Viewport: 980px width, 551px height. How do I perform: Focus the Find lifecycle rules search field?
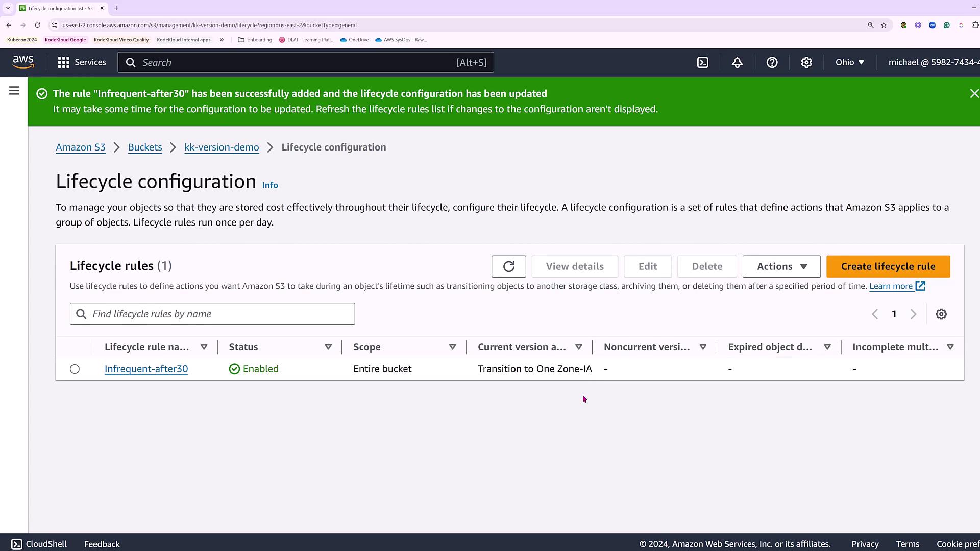(x=219, y=314)
